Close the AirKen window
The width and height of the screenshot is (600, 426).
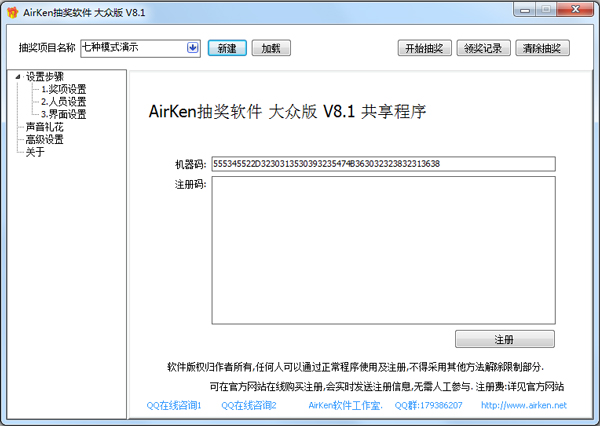[575, 10]
